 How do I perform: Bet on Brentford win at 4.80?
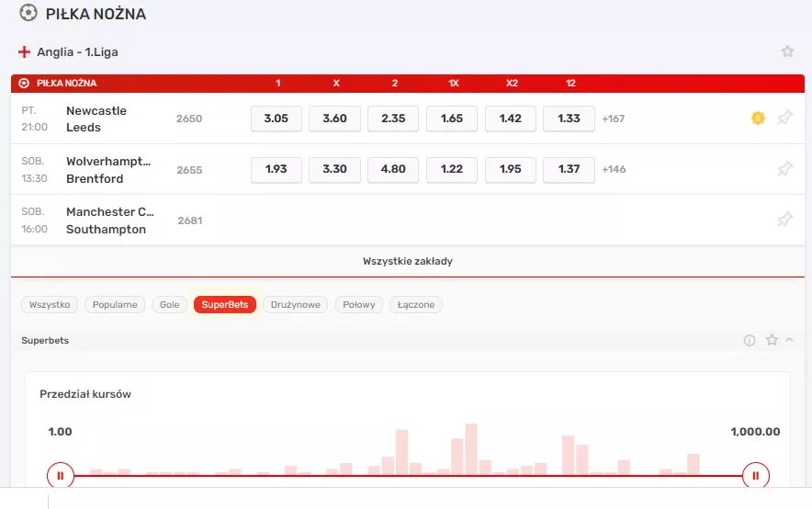pyautogui.click(x=393, y=169)
